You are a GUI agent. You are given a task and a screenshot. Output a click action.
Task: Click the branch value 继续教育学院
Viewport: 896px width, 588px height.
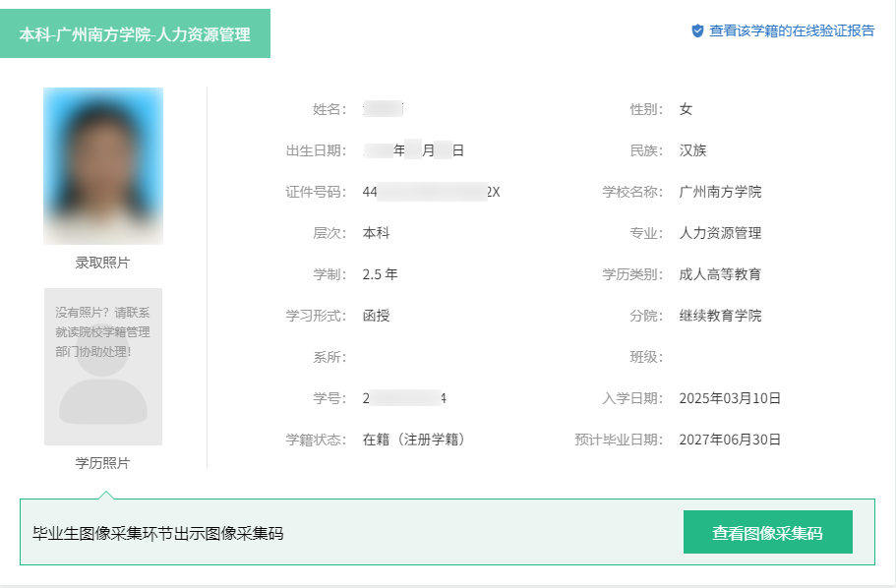click(x=720, y=316)
